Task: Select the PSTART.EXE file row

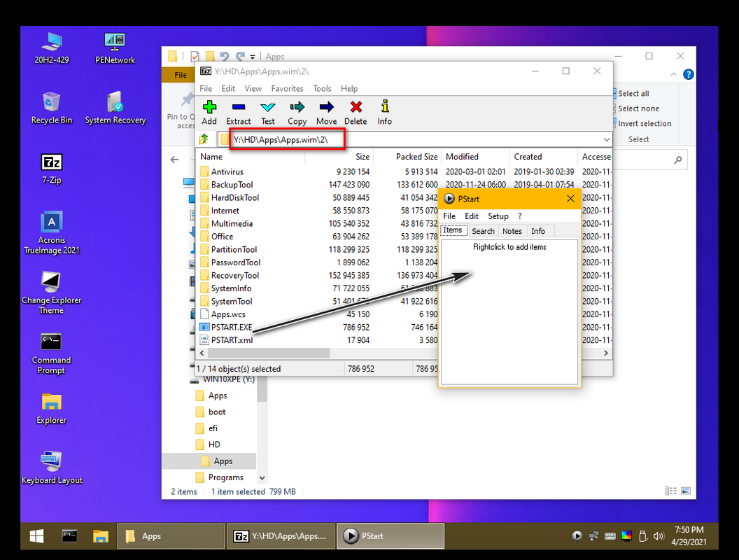Action: coord(318,327)
